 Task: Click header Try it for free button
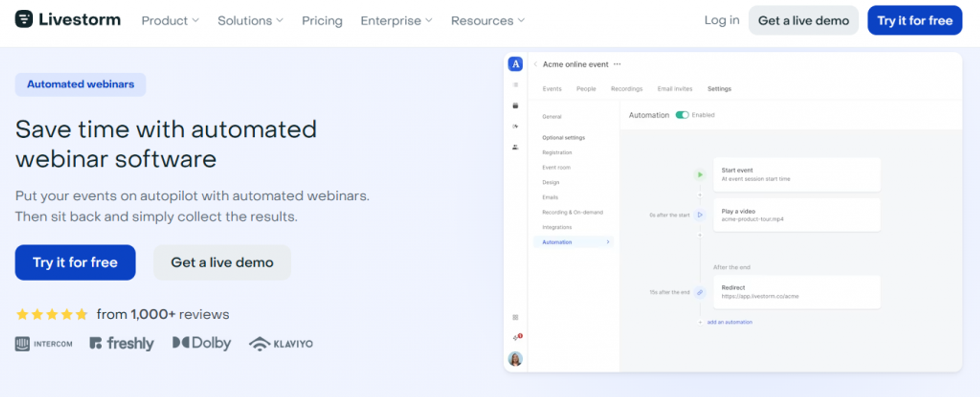915,20
